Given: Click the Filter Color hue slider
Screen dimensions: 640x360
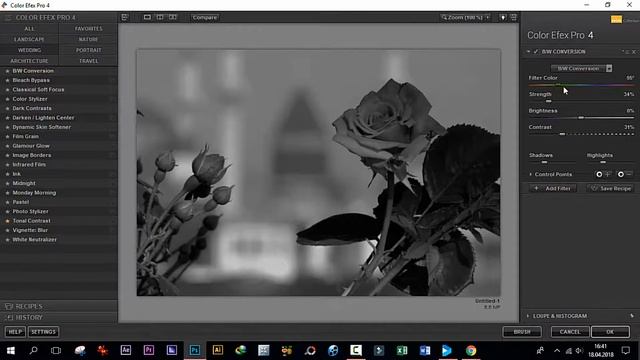Looking at the screenshot, I should [x=581, y=85].
